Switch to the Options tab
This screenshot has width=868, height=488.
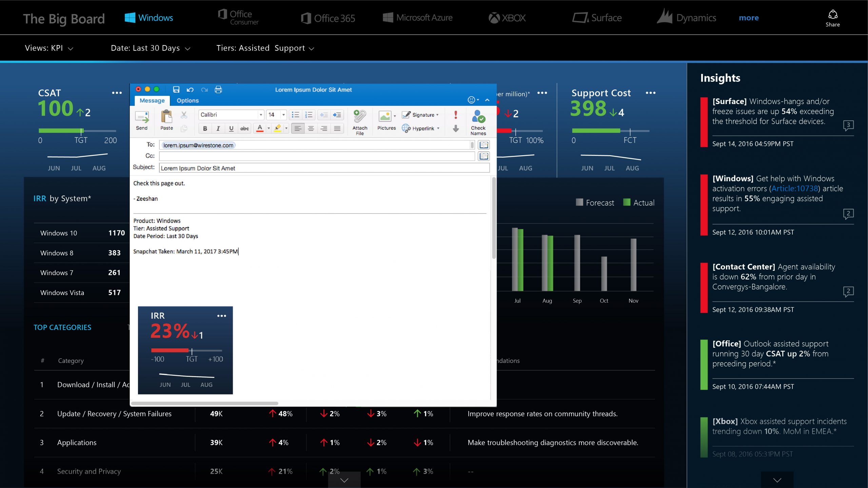point(188,101)
